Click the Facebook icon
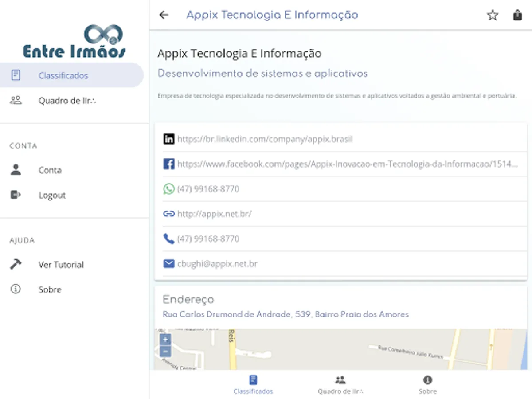Image resolution: width=532 pixels, height=399 pixels. click(169, 164)
